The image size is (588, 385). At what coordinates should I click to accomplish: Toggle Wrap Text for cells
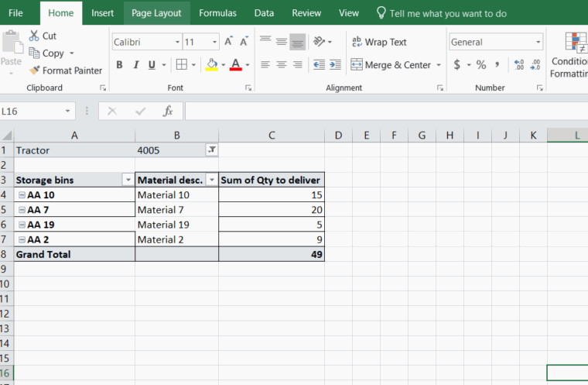(x=379, y=42)
